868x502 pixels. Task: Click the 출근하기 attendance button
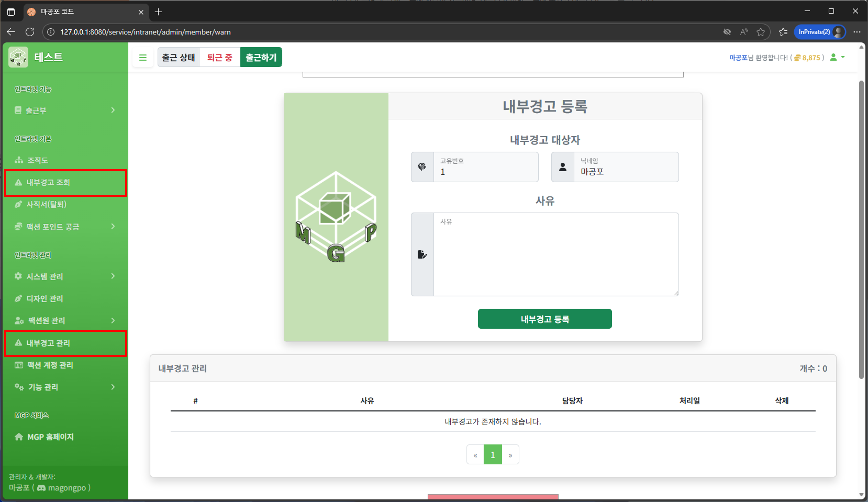pos(261,57)
